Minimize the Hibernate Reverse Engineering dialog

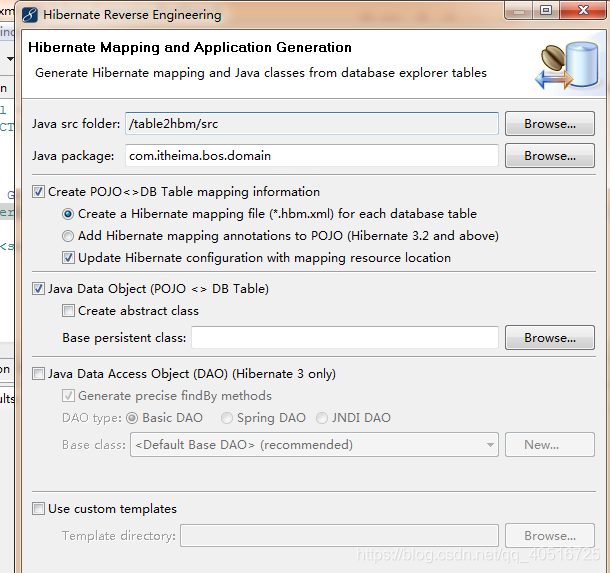coord(519,10)
